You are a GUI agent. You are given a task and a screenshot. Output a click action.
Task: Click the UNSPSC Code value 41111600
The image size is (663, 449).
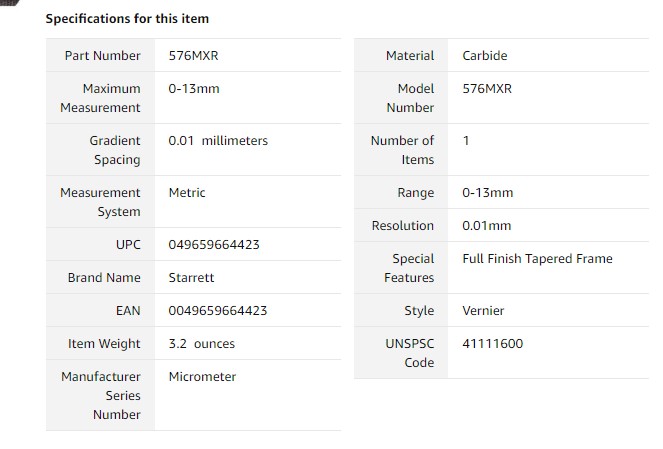pyautogui.click(x=492, y=344)
